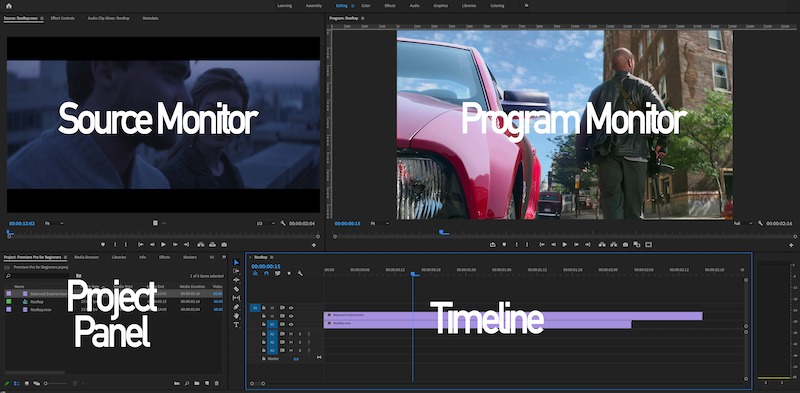Select the Ripple Edit tool
The image size is (800, 393).
pos(236,280)
